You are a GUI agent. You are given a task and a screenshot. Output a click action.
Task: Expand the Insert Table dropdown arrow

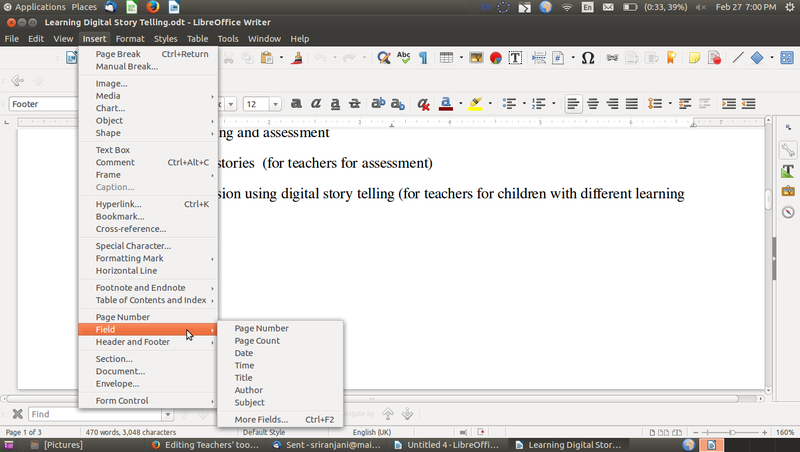[461, 58]
